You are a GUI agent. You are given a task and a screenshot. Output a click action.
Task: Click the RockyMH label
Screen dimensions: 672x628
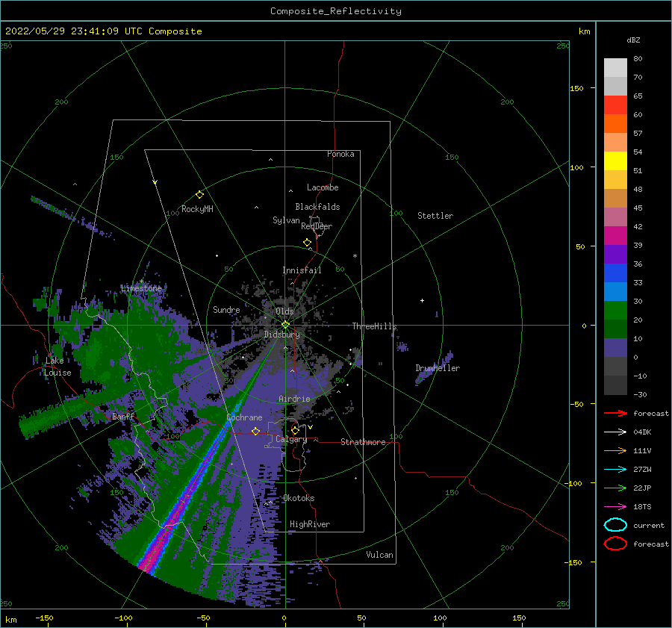coord(197,209)
